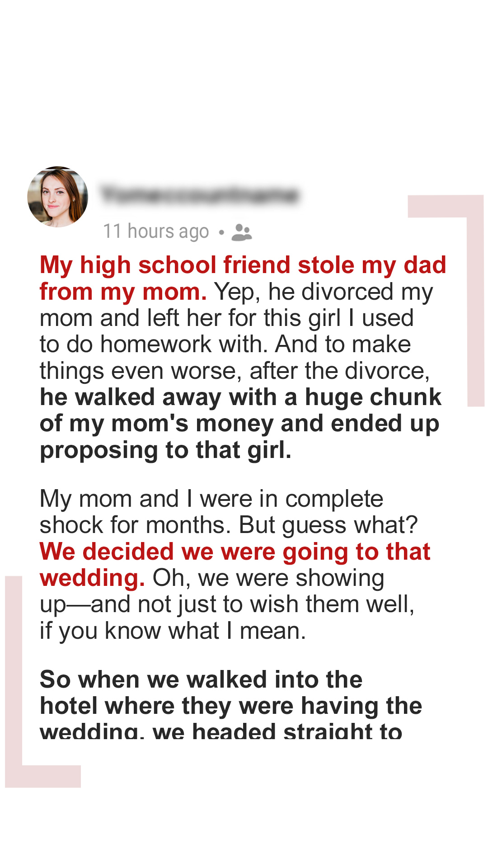This screenshot has width=488, height=868.
Task: Click the "11 hours ago" timestamp
Action: [x=156, y=231]
